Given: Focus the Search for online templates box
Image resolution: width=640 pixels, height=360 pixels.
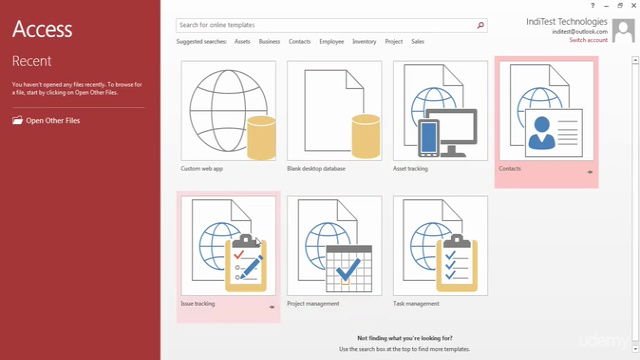Looking at the screenshot, I should (331, 25).
